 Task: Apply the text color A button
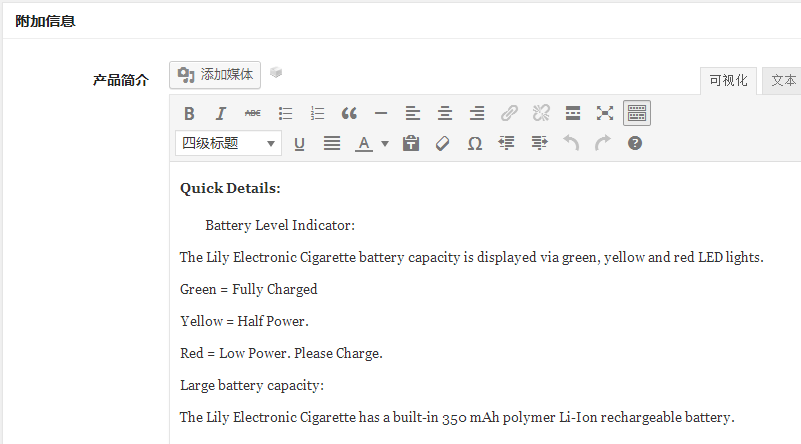tap(364, 144)
